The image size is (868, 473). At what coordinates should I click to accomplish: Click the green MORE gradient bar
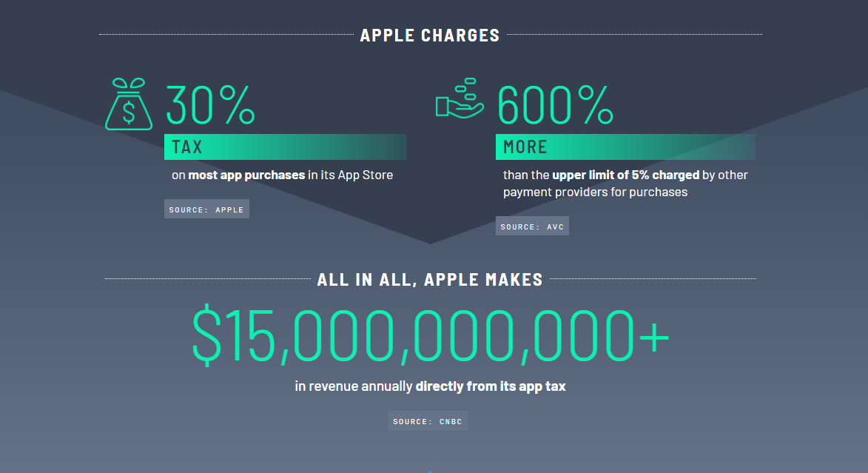point(625,147)
